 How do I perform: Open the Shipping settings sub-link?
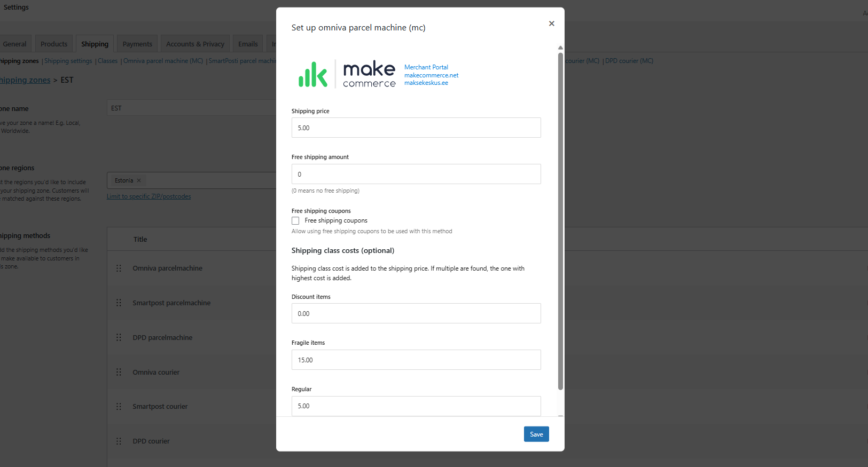point(68,61)
